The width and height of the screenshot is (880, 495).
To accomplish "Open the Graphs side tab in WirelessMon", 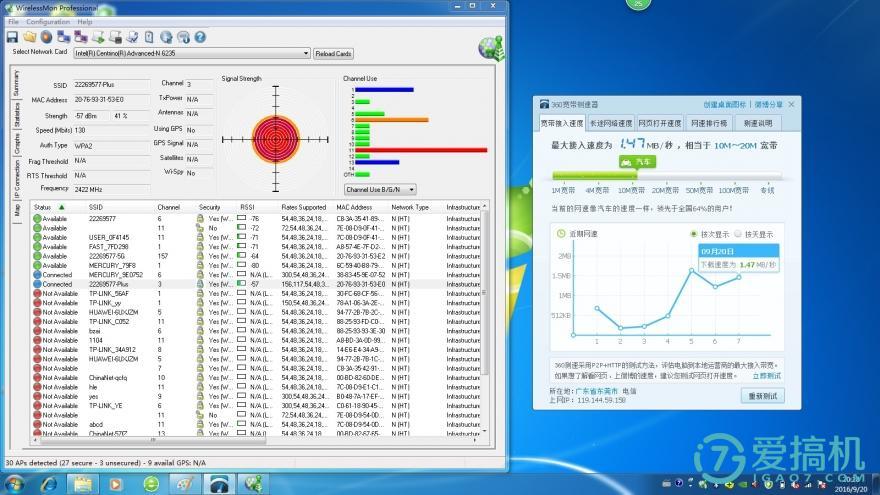I will (16, 144).
